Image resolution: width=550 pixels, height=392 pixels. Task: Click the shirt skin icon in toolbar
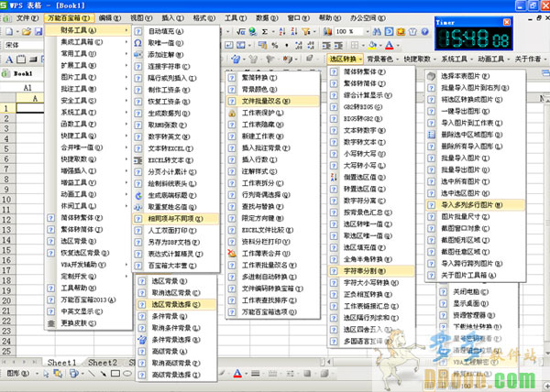[412, 32]
